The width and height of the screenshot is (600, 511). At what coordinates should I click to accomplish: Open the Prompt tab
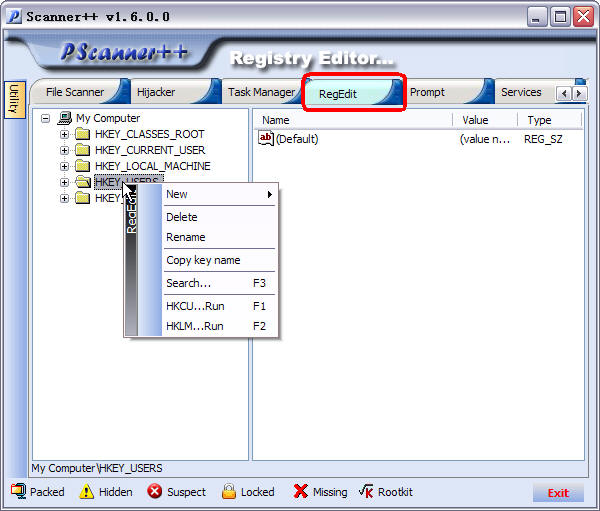(x=427, y=92)
